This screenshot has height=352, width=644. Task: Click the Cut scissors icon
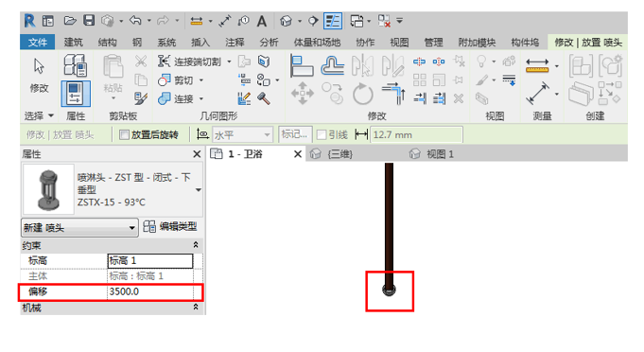(x=141, y=62)
